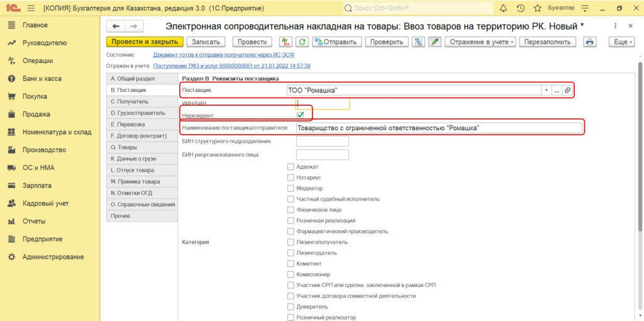Image resolution: width=644 pixels, height=321 pixels.
Task: Switch to A. Общий раздел tab
Action: tap(142, 79)
